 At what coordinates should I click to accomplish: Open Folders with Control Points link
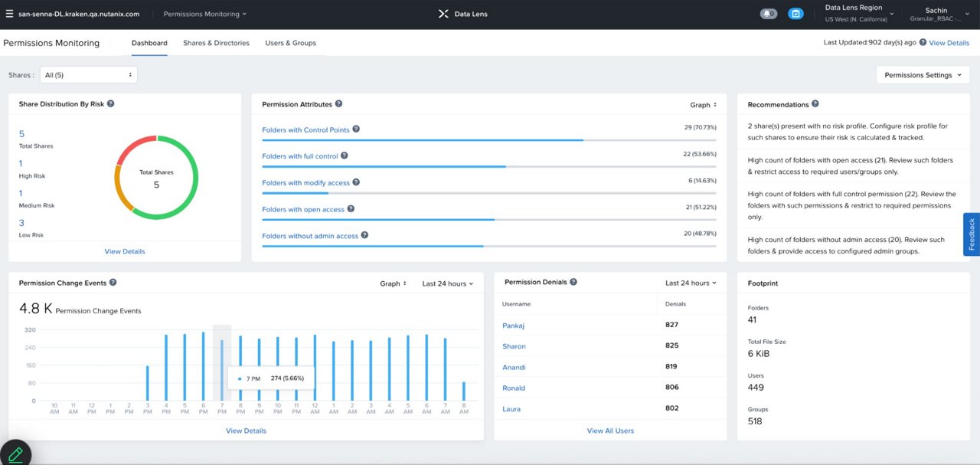(x=305, y=130)
